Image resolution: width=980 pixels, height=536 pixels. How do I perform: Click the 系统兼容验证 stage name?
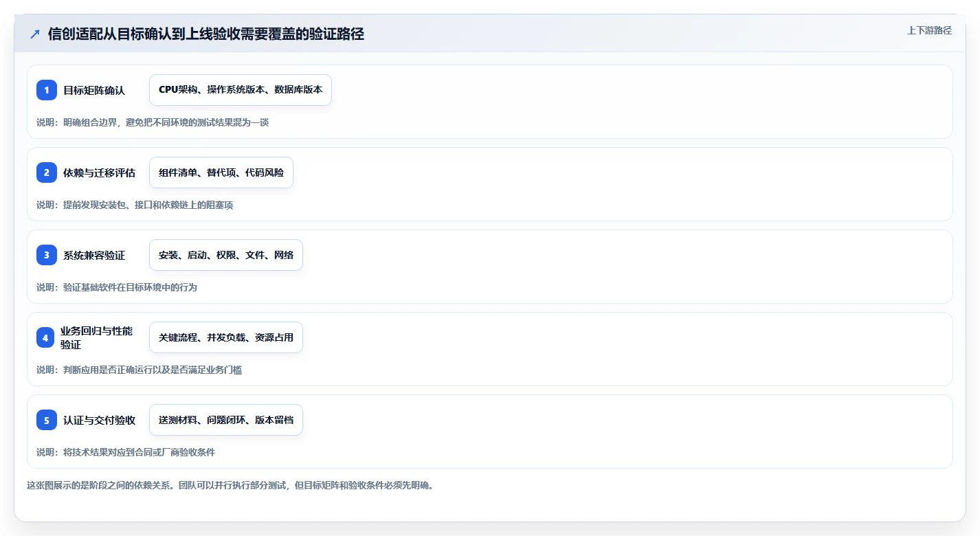(94, 255)
